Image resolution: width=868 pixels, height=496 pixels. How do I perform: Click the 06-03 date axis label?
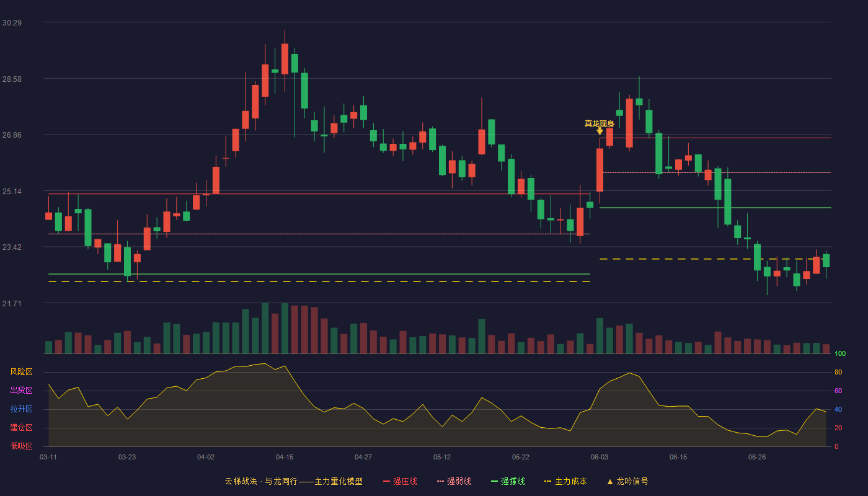pyautogui.click(x=600, y=457)
